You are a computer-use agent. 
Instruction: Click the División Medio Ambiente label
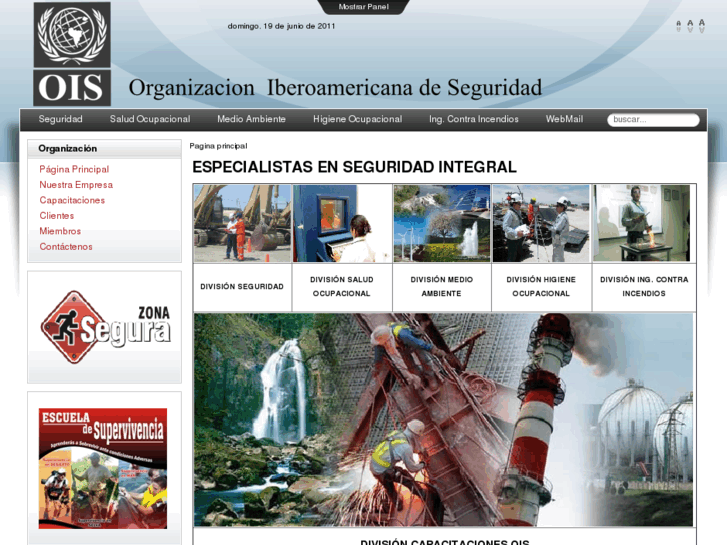click(441, 287)
